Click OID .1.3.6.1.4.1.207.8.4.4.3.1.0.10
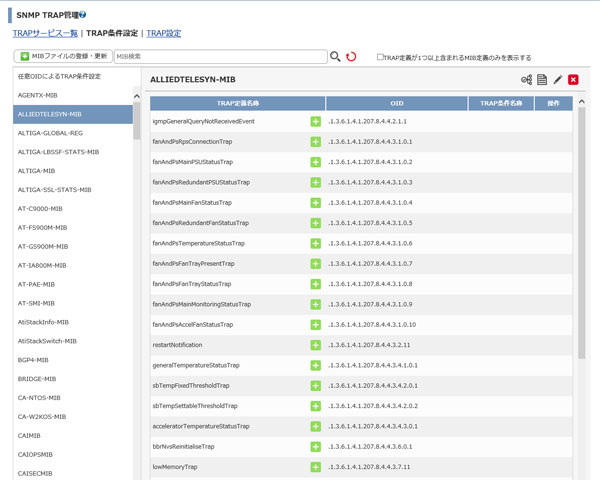Image resolution: width=600 pixels, height=480 pixels. [x=372, y=325]
